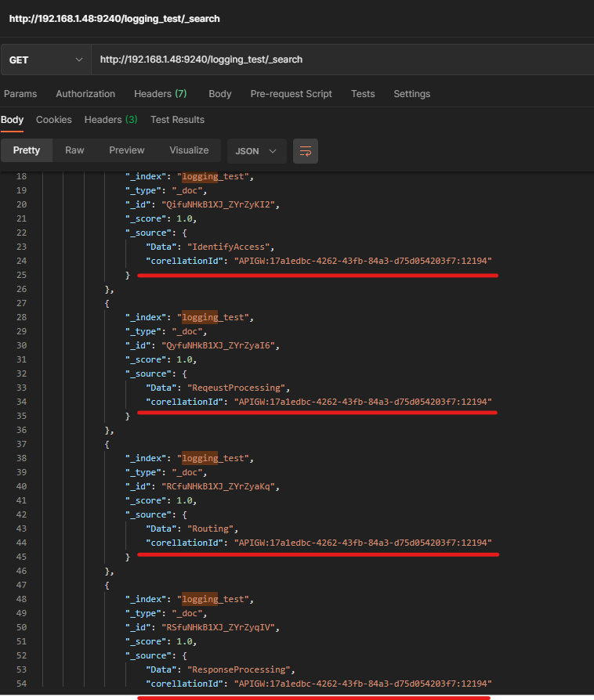The width and height of the screenshot is (594, 700).
Task: Click line number 27 in the gutter
Action: point(20,303)
